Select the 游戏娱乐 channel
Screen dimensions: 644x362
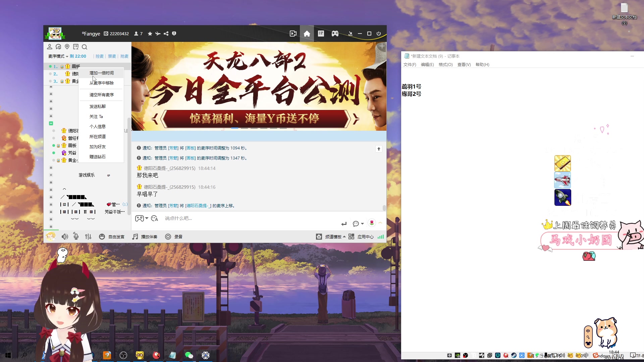87,175
